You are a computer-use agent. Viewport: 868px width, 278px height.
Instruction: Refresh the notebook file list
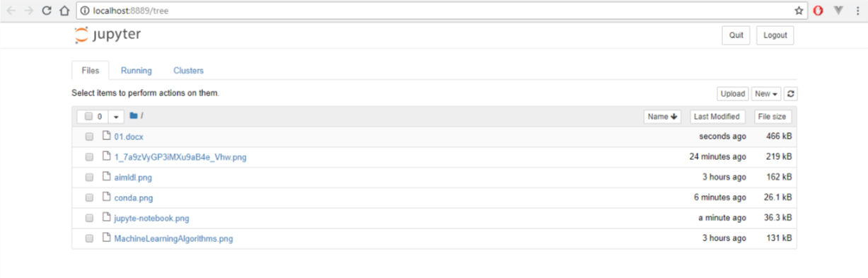pos(791,94)
